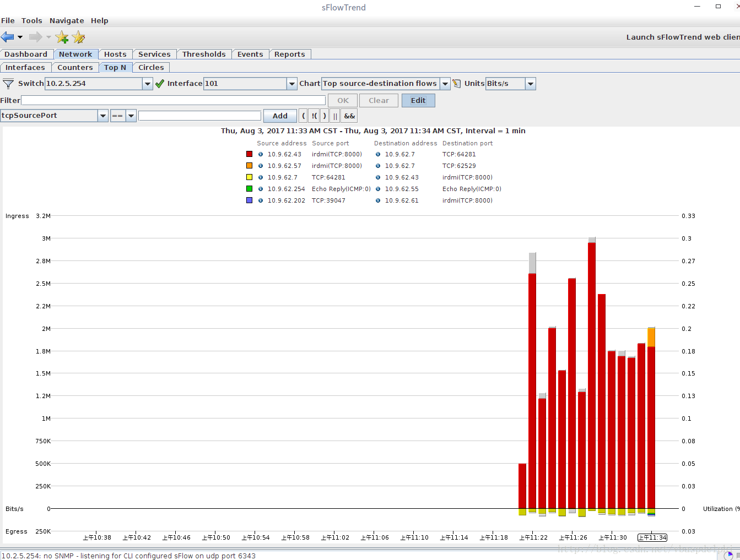Viewport: 740px width, 560px height.
Task: Open the Switch 10.2.5.254 dropdown
Action: pyautogui.click(x=148, y=84)
